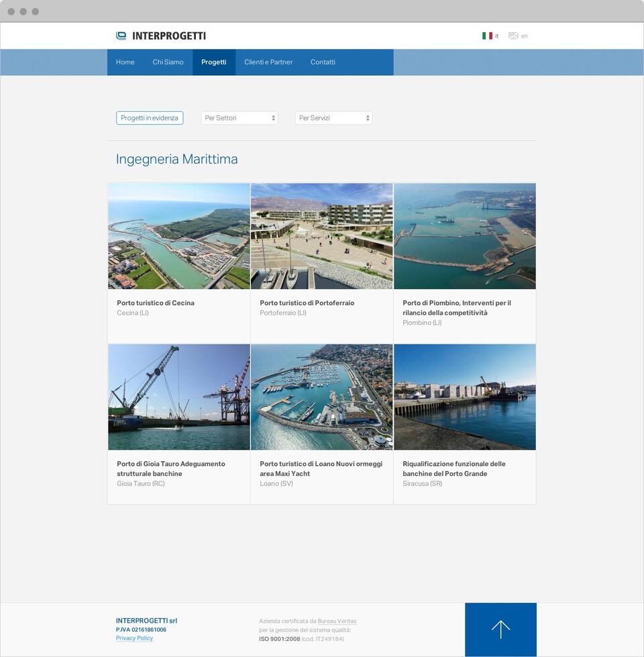Click Progetti in evidenza button

[x=150, y=118]
